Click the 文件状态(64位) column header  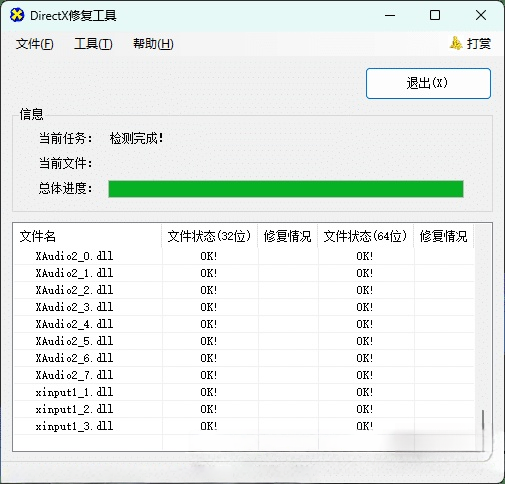click(366, 236)
